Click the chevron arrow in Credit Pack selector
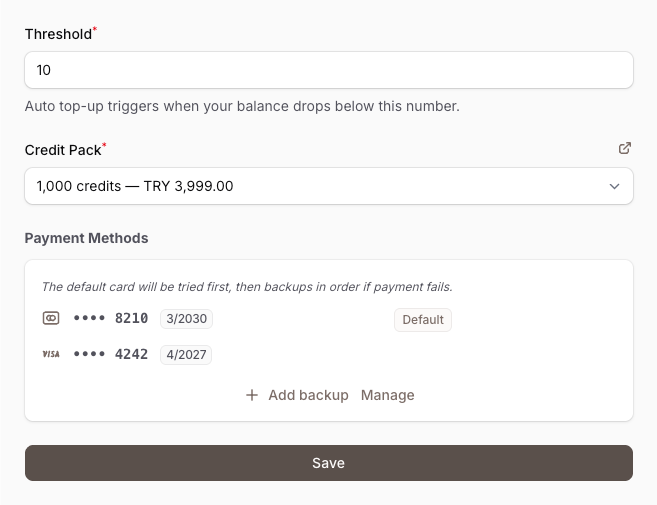 614,186
